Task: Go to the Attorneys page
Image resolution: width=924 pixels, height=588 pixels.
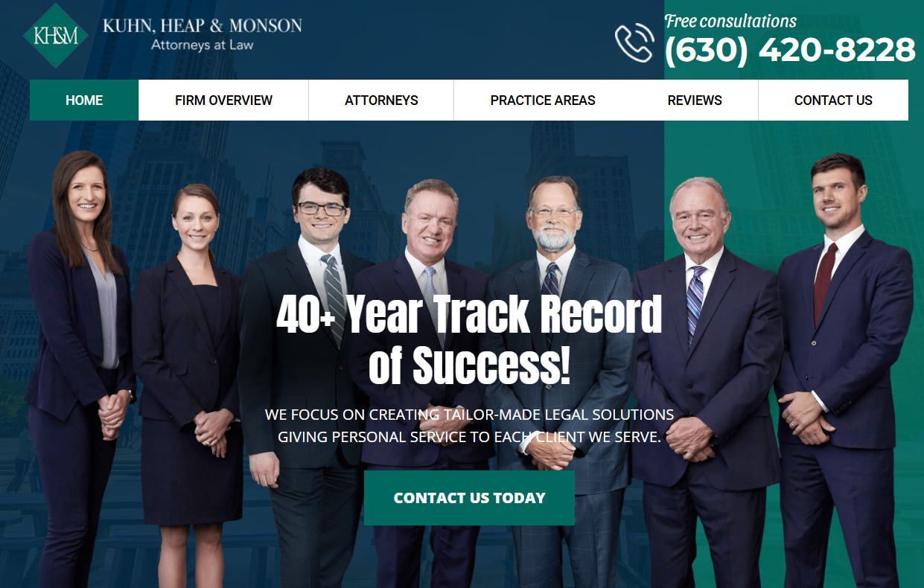Action: pyautogui.click(x=381, y=100)
